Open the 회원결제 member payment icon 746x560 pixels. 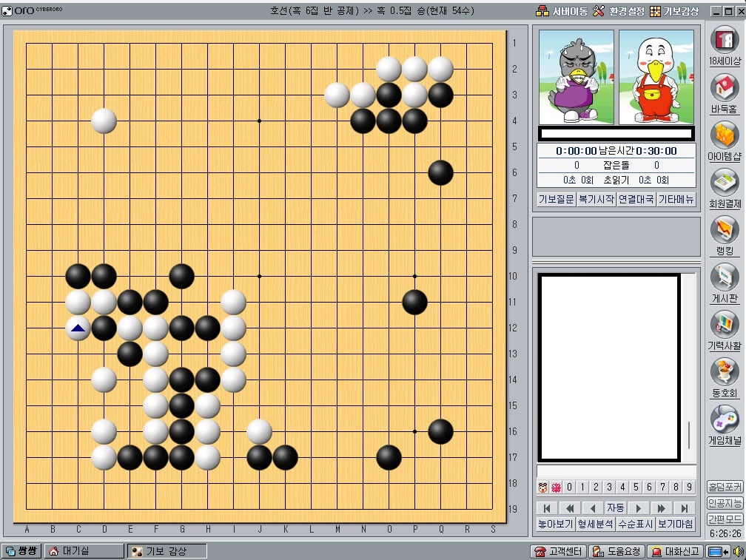(725, 189)
